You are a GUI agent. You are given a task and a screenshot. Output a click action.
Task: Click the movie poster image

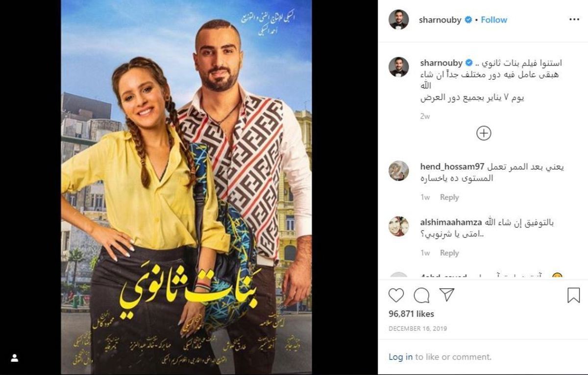187,187
